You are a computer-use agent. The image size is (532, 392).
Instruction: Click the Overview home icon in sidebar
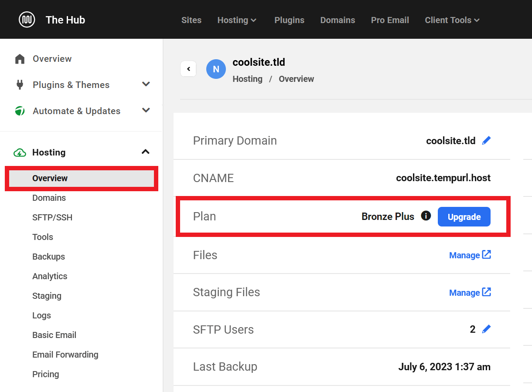coord(20,59)
